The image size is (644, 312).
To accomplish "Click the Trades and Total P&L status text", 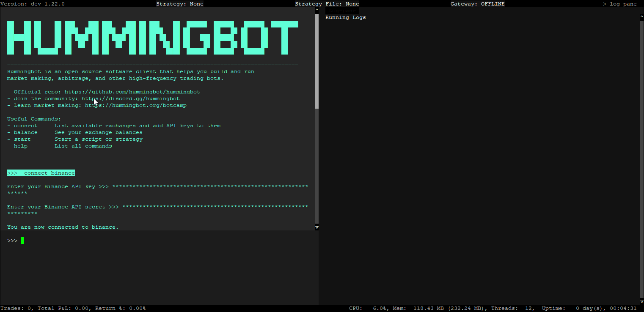I will tap(73, 308).
